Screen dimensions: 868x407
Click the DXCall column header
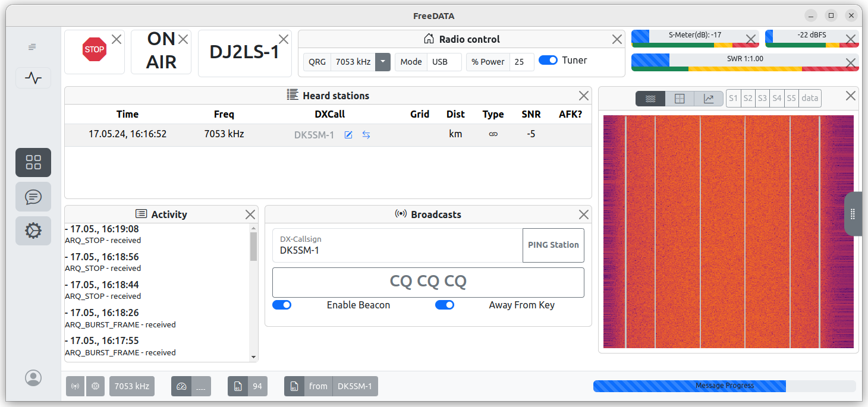[330, 114]
